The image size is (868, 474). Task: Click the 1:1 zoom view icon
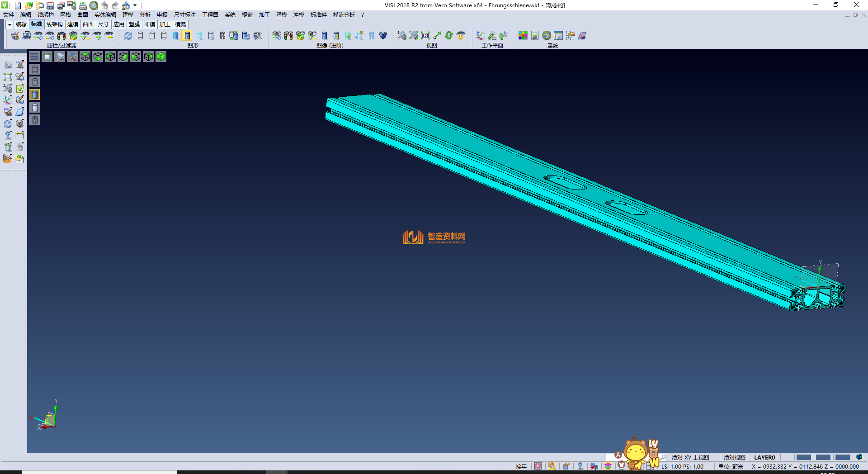coord(425,36)
